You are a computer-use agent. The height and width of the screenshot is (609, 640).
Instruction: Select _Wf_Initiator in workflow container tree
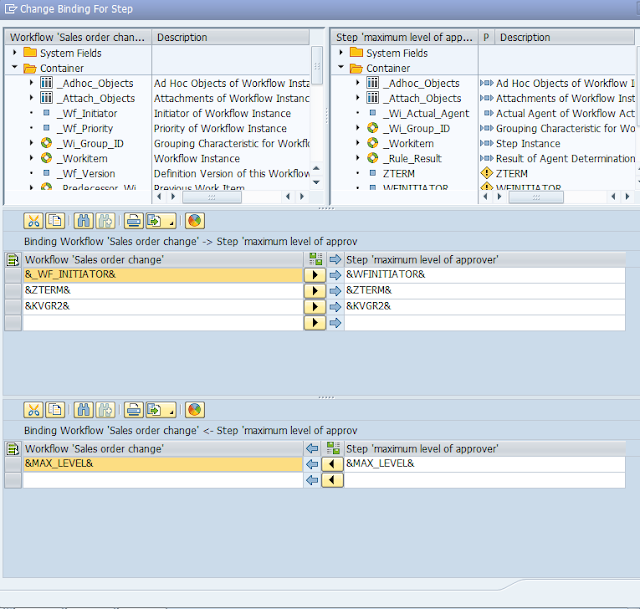pos(87,113)
